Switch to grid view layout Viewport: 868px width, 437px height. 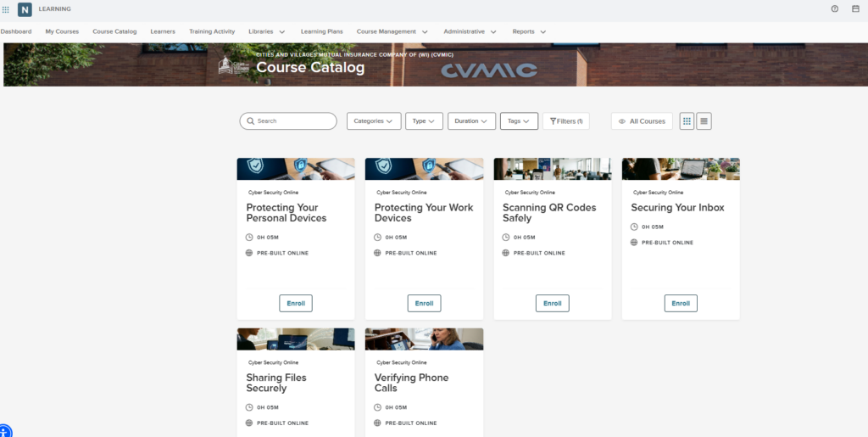click(687, 120)
